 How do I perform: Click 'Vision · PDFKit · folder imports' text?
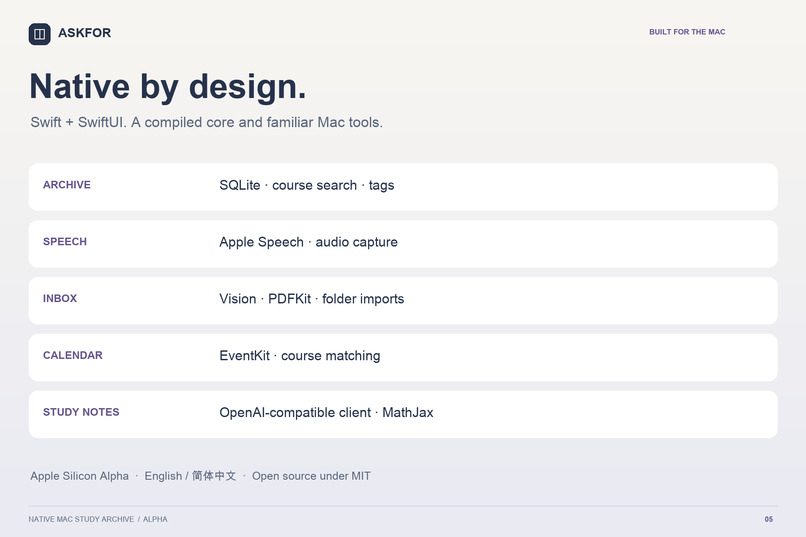click(312, 299)
